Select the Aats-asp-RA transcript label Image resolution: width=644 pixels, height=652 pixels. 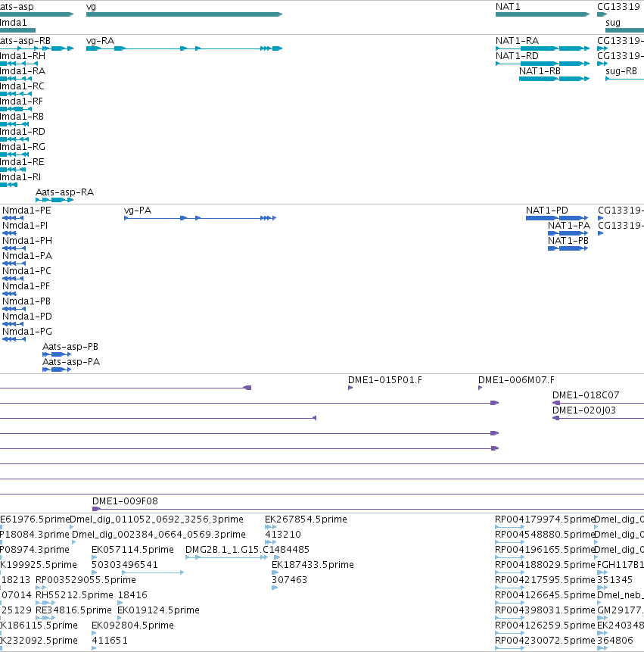[65, 192]
